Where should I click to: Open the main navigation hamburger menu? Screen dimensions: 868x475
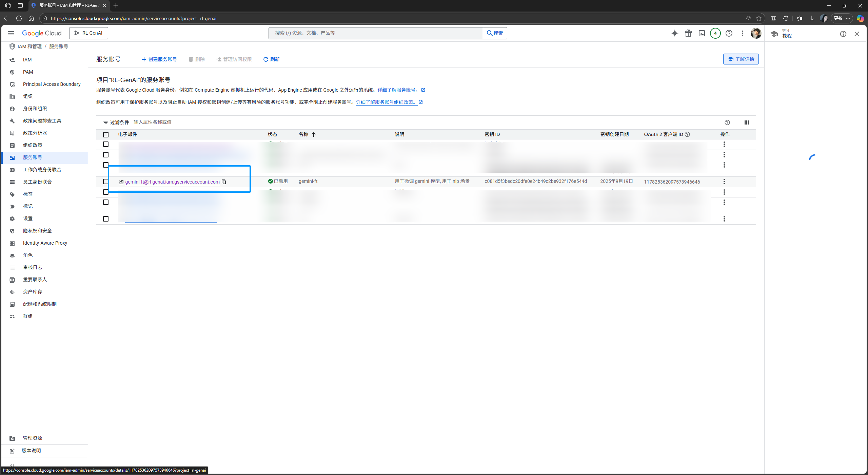(x=11, y=33)
